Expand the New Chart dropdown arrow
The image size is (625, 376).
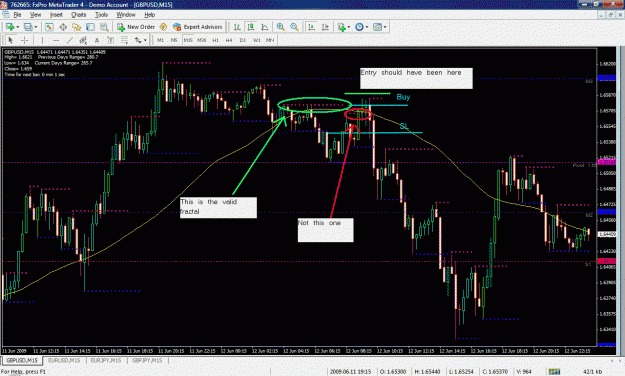[x=18, y=27]
